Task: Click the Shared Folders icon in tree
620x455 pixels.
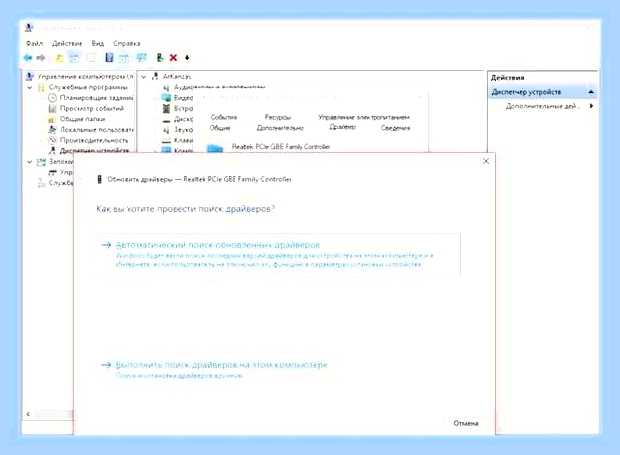Action: pos(52,119)
